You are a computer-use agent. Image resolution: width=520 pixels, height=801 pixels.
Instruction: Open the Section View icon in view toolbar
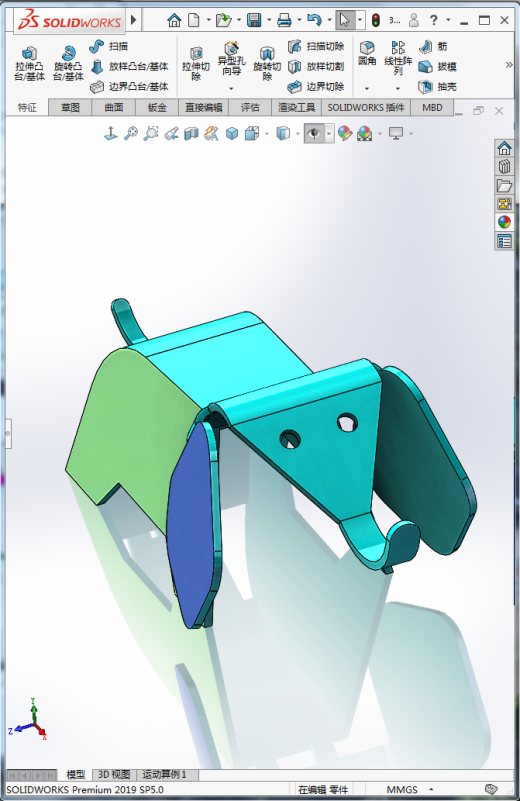click(x=192, y=134)
